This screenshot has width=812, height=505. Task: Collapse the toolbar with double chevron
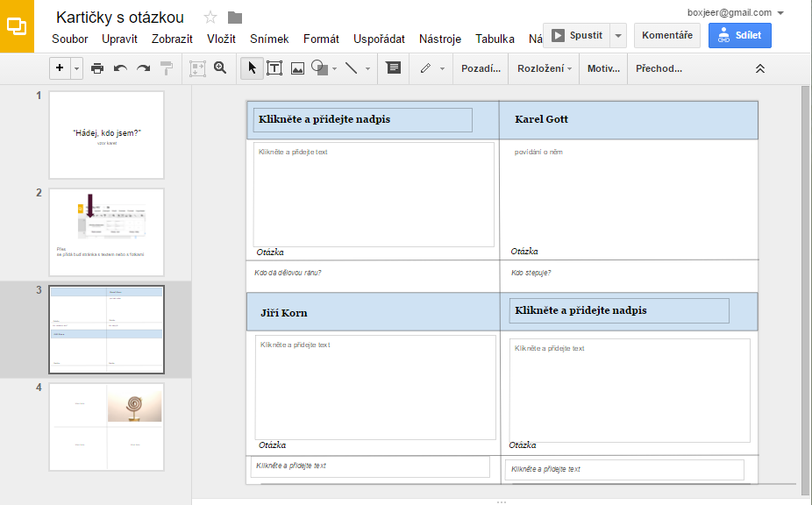[759, 68]
